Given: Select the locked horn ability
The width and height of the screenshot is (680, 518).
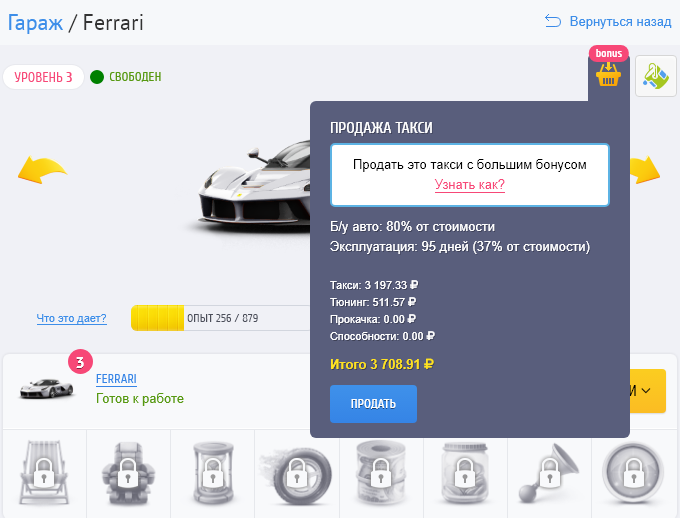Looking at the screenshot, I should click(549, 473).
